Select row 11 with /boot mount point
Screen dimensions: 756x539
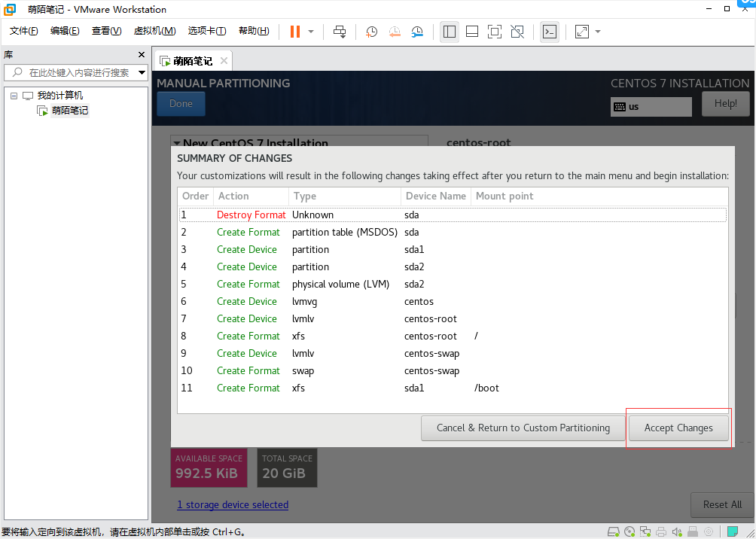pos(453,388)
